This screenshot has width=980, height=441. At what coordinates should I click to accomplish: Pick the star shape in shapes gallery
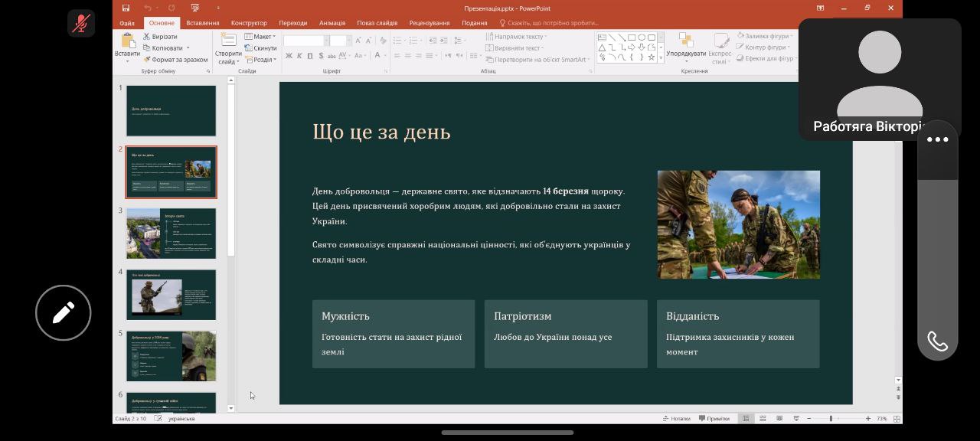pos(652,57)
